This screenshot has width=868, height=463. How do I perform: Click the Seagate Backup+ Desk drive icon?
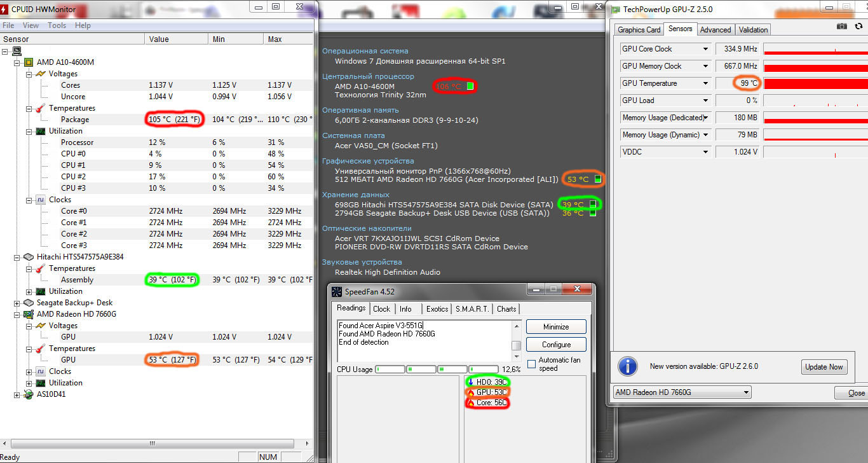[29, 303]
